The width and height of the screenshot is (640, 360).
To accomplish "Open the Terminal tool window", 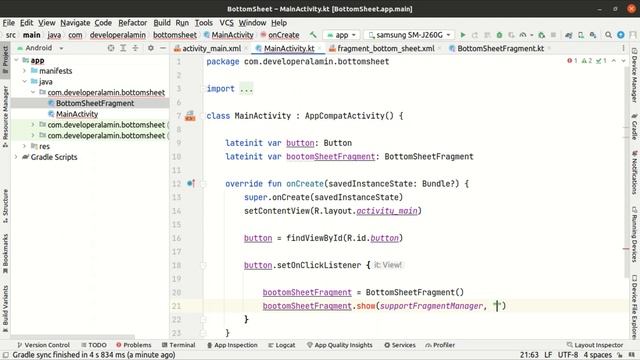I will click(x=178, y=345).
